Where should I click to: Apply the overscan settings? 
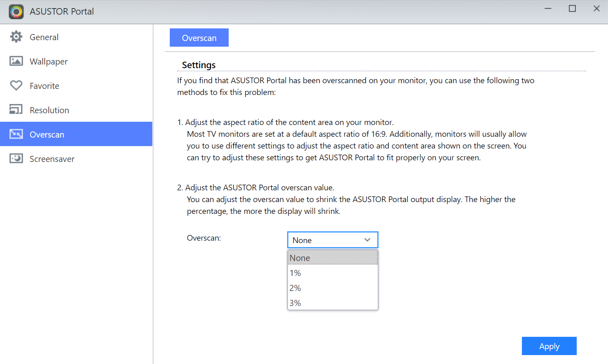(x=549, y=346)
